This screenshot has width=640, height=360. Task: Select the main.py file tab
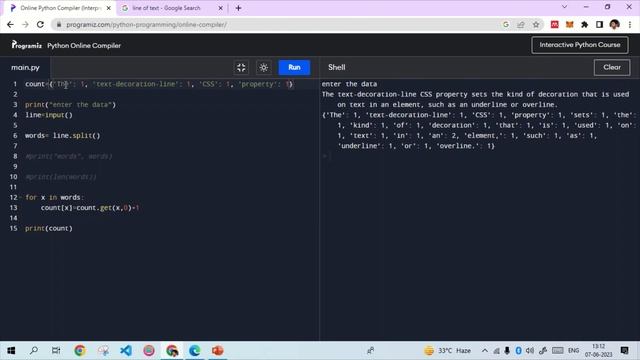(25, 67)
